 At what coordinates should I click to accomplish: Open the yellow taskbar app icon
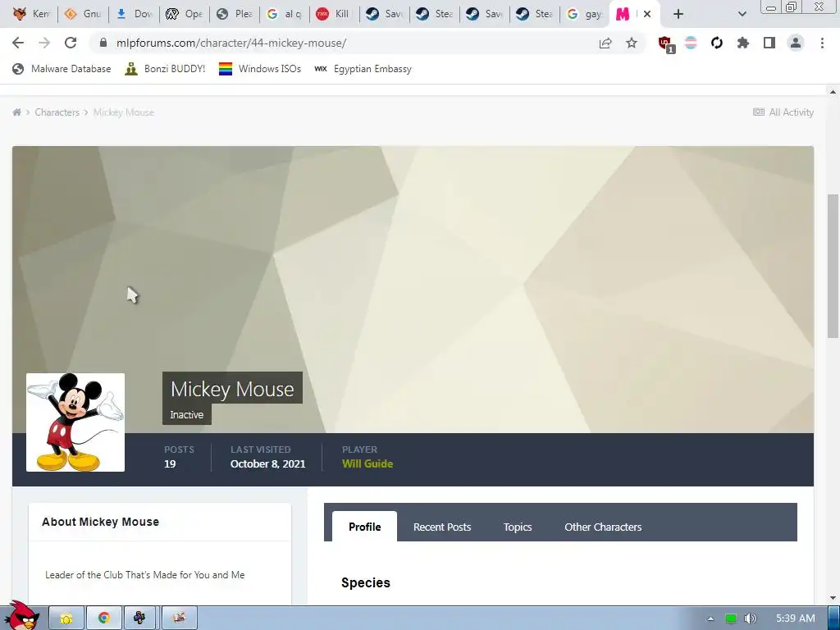point(66,619)
